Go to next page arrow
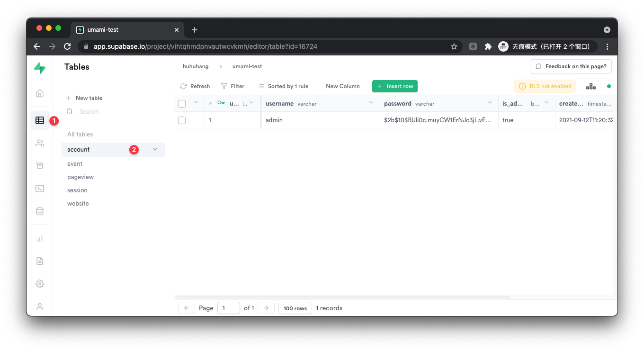The width and height of the screenshot is (644, 351). coord(266,308)
